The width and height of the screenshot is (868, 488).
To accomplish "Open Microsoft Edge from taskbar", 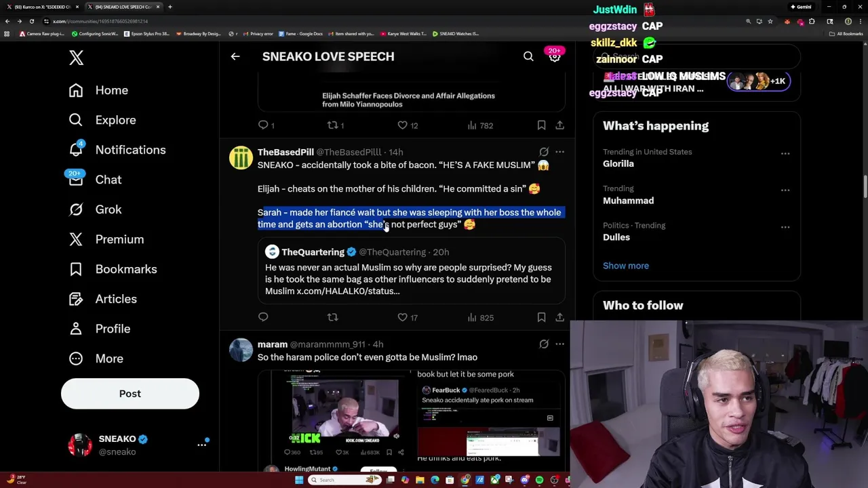I will [x=435, y=480].
